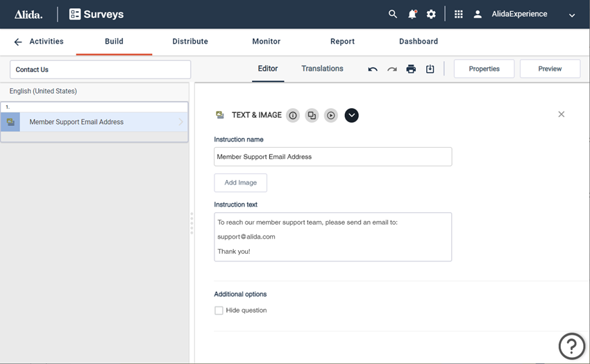
Task: Show question info icon
Action: 293,116
